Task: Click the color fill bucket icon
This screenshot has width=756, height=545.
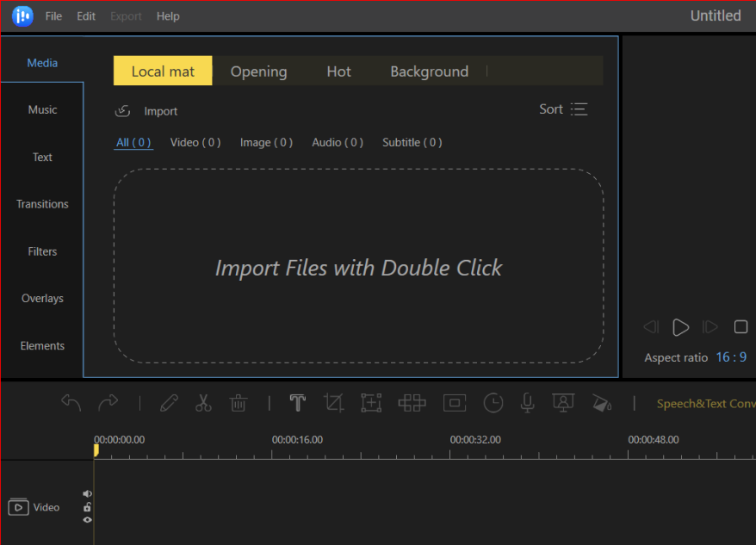Action: pyautogui.click(x=602, y=403)
